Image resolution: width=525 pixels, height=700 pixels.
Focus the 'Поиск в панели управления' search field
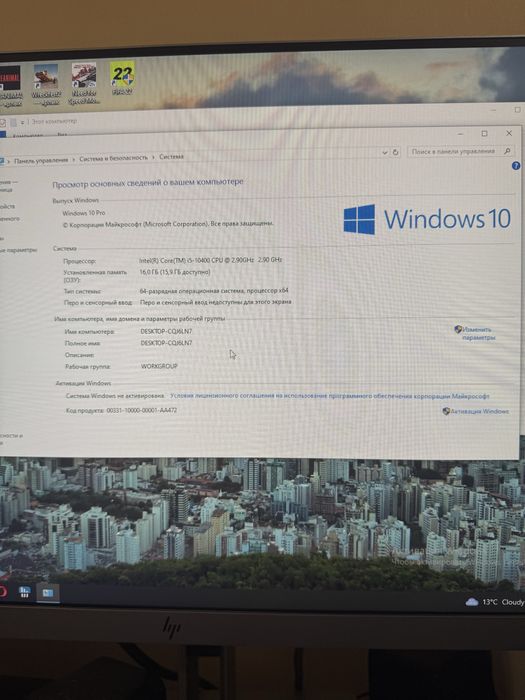pyautogui.click(x=460, y=151)
